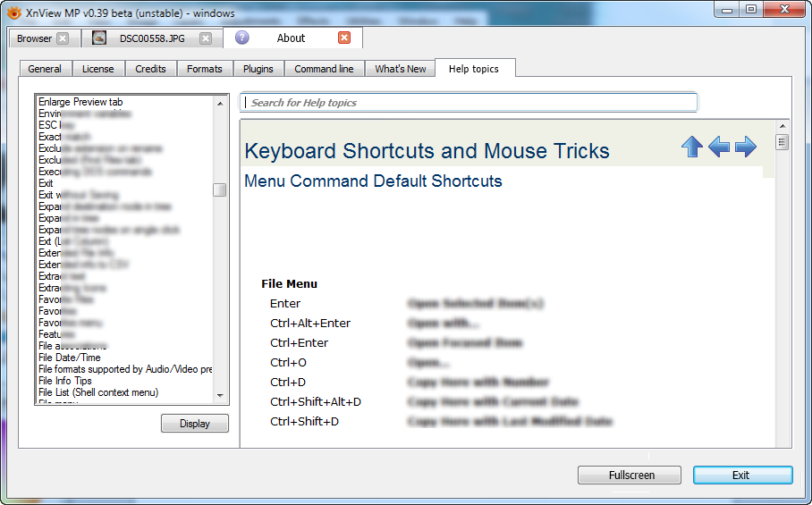Click help content scrollbar up arrow
Screen dimensions: 812x505
coord(782,126)
